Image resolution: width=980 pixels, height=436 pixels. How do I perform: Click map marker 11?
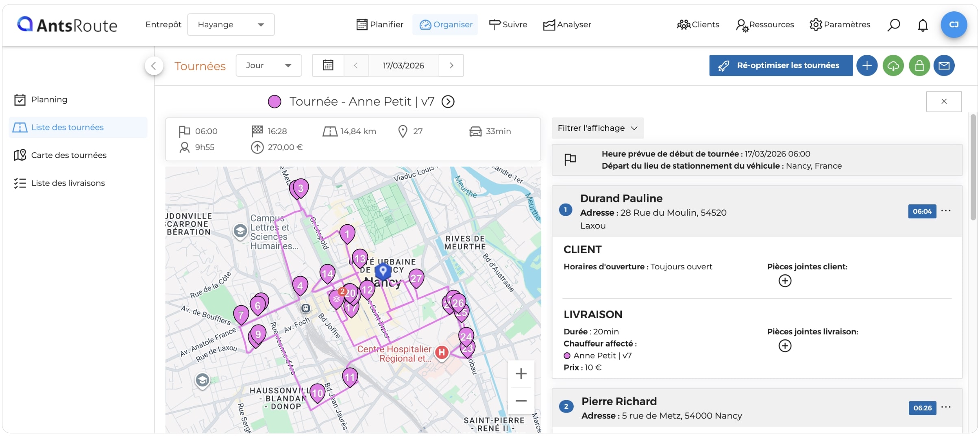pyautogui.click(x=350, y=378)
